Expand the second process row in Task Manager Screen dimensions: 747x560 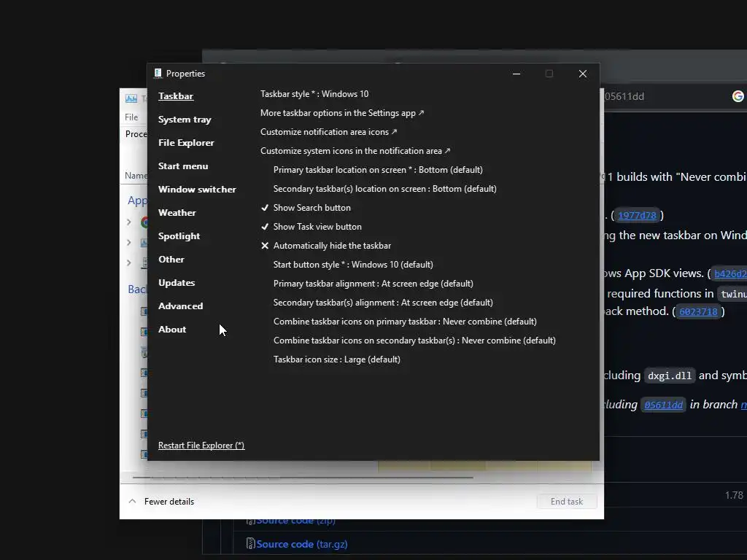[x=128, y=242]
